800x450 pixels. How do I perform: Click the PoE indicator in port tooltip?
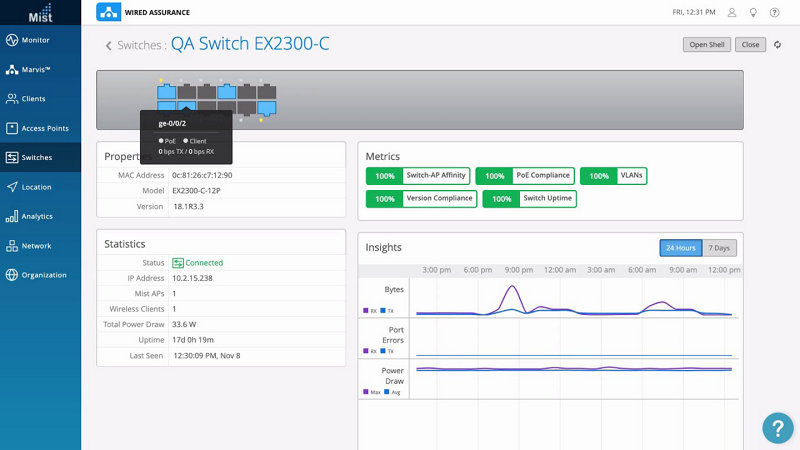point(167,141)
